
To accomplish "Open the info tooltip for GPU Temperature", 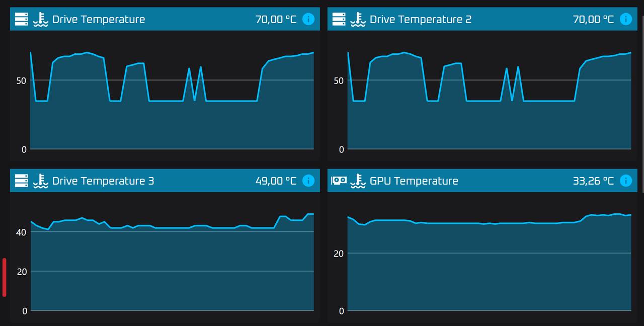I will (x=625, y=181).
